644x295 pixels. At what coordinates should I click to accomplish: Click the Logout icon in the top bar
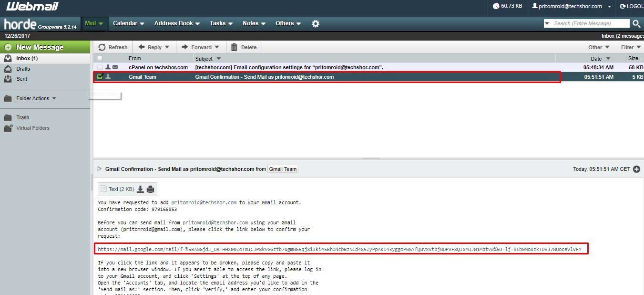coord(623,6)
